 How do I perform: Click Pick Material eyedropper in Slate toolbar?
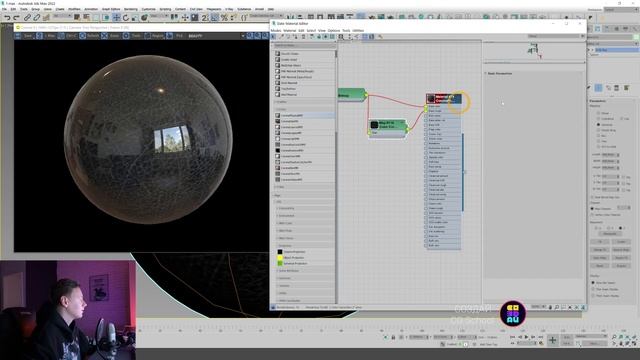tap(281, 37)
